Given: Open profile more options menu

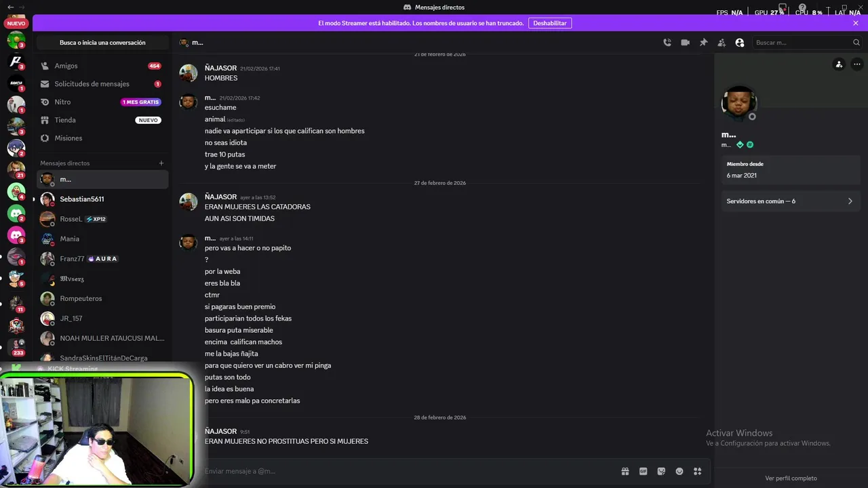Looking at the screenshot, I should (x=857, y=64).
